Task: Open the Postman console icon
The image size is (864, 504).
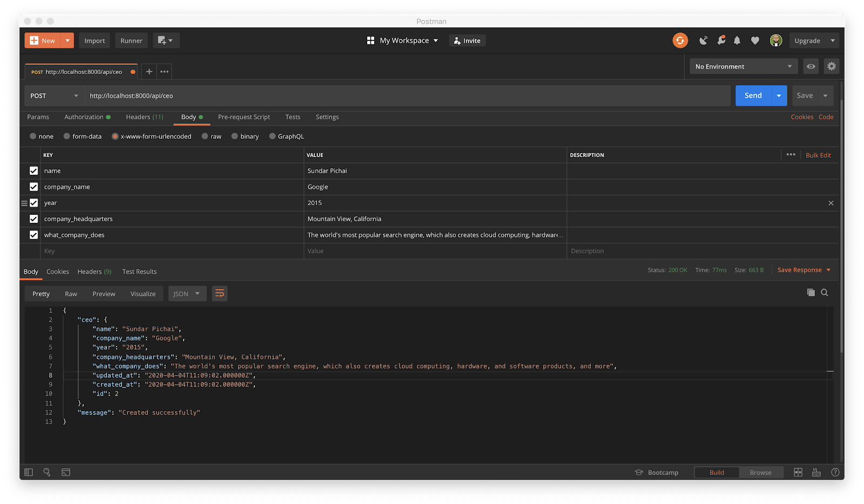Action: tap(66, 472)
